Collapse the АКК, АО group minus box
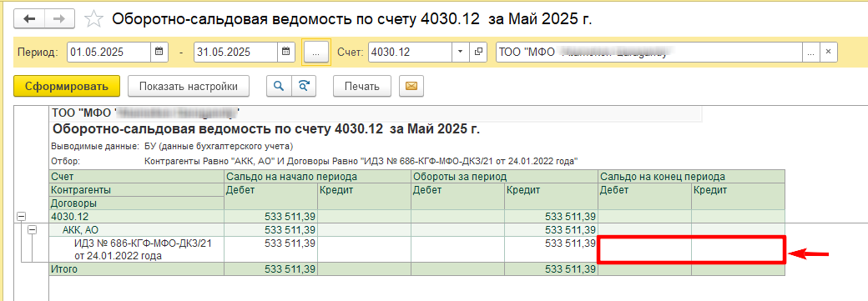Viewport: 868px width, 301px height. 32,230
